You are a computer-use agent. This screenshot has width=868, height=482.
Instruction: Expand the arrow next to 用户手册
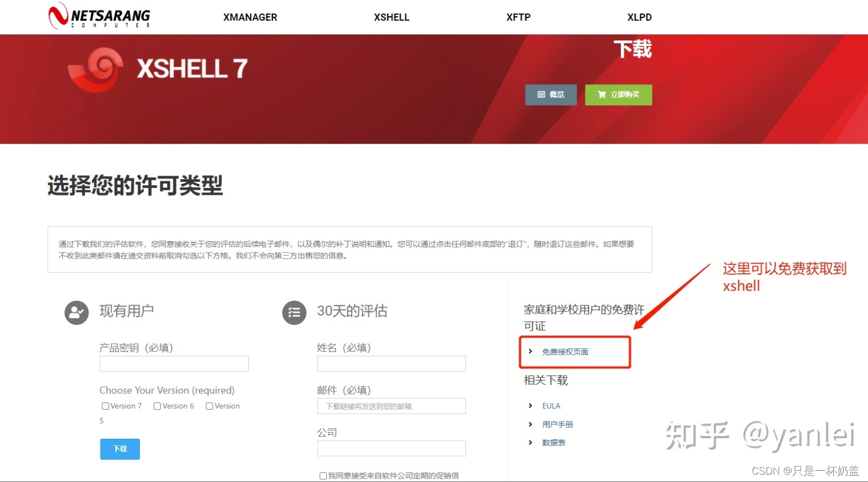531,424
